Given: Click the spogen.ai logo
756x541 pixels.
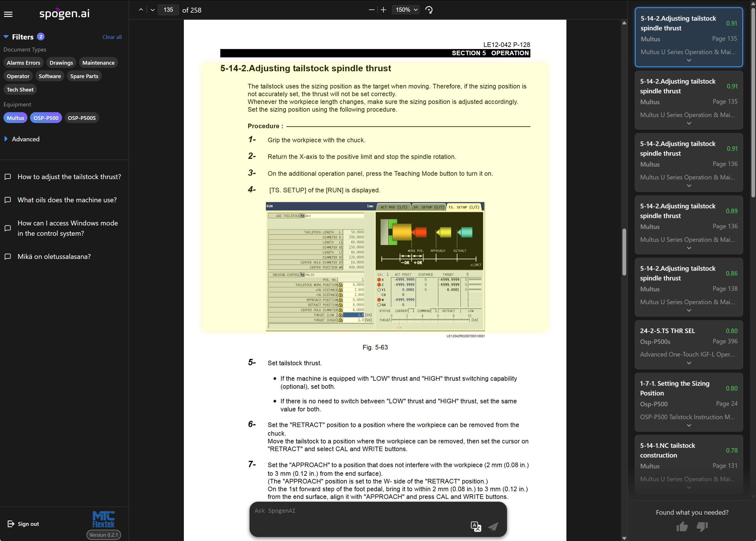Looking at the screenshot, I should (64, 13).
